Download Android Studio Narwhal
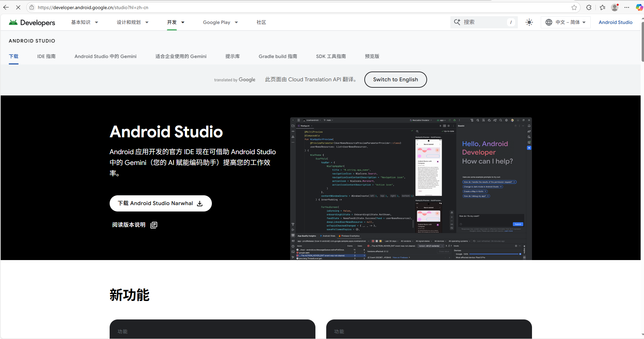Viewport: 644px width, 339px height. tap(161, 203)
